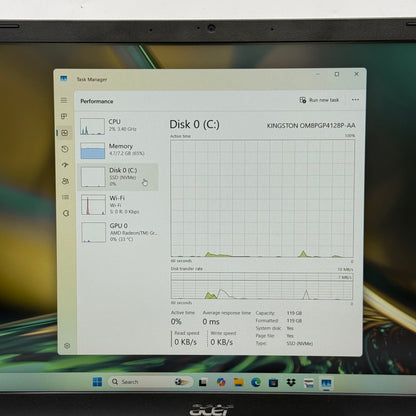Image resolution: width=416 pixels, height=416 pixels.
Task: Maximize the Task Manager window
Action: [337, 74]
